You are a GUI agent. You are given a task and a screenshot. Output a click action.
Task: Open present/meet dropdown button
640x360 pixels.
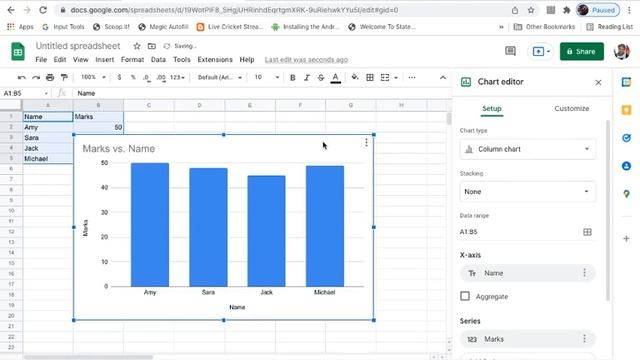(x=541, y=51)
